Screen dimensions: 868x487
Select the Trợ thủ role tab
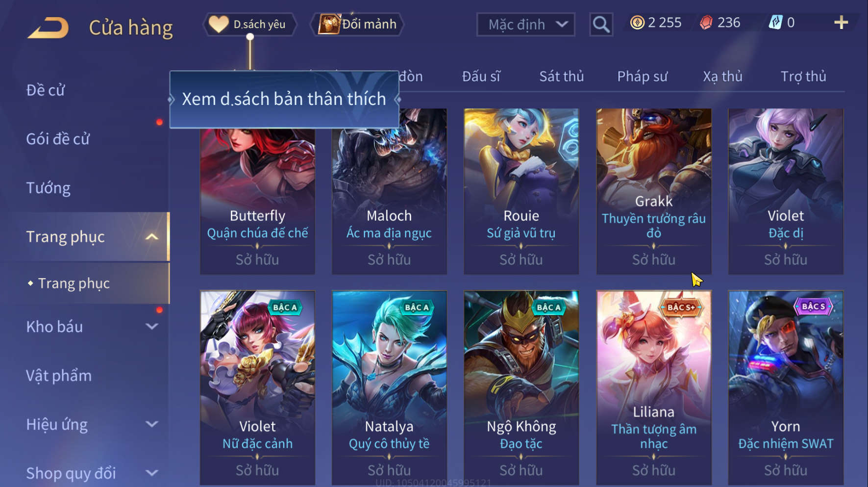[x=803, y=77]
